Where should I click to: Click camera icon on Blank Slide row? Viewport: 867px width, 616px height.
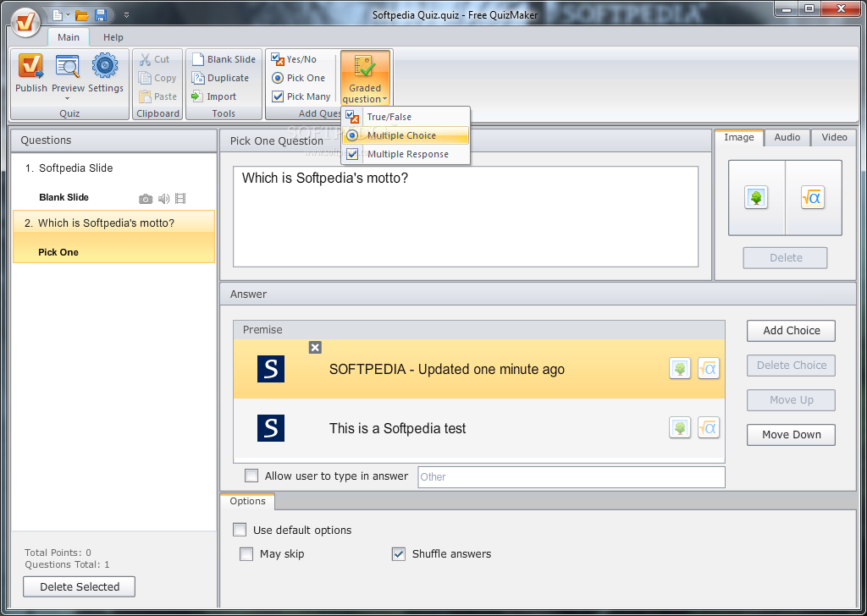[x=146, y=198]
